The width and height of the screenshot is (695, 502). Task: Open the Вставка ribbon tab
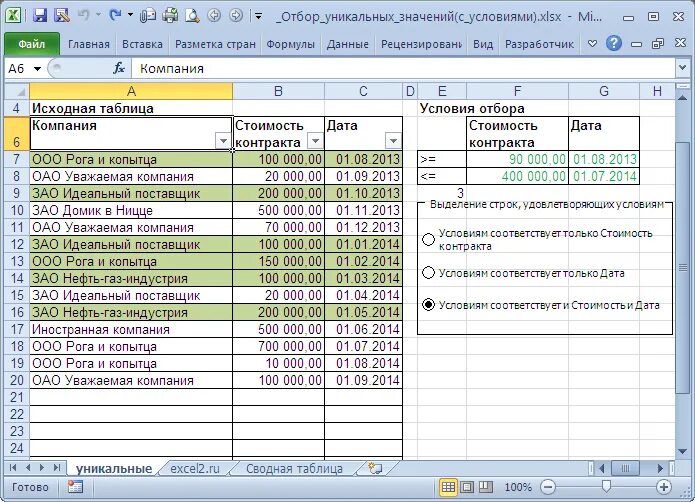tap(142, 44)
